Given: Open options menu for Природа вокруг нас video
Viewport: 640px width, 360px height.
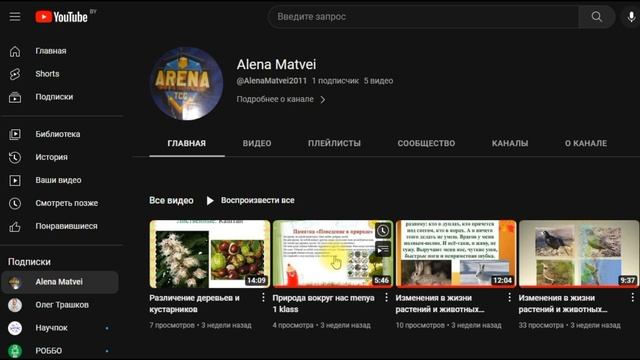Looking at the screenshot, I should pos(386,298).
